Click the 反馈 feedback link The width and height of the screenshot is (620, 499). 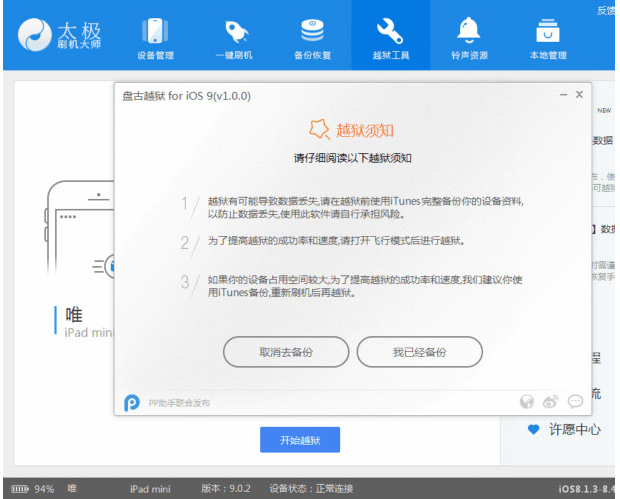(x=606, y=11)
